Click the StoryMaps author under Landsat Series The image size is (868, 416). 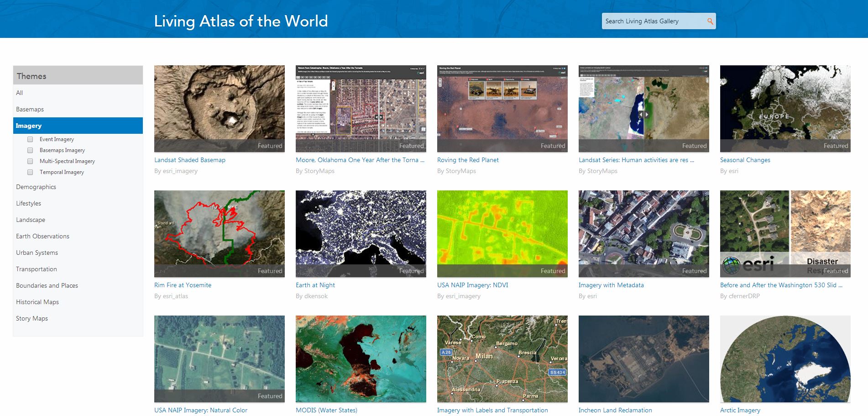tap(602, 171)
